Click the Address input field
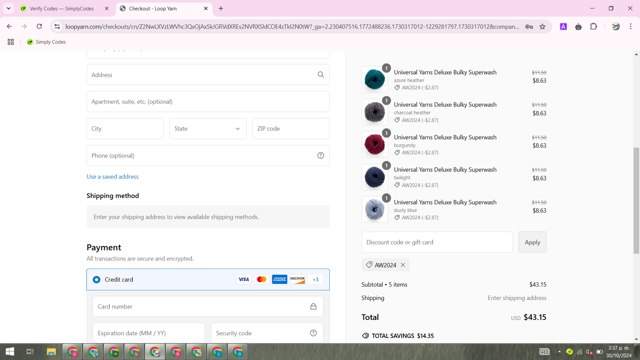The image size is (640, 360). tap(208, 75)
